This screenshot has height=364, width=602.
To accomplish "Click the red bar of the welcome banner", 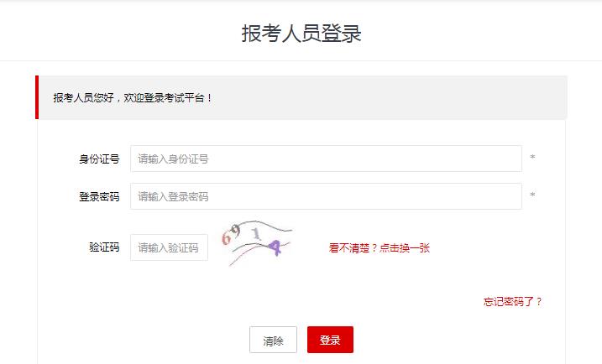I will [x=37, y=97].
